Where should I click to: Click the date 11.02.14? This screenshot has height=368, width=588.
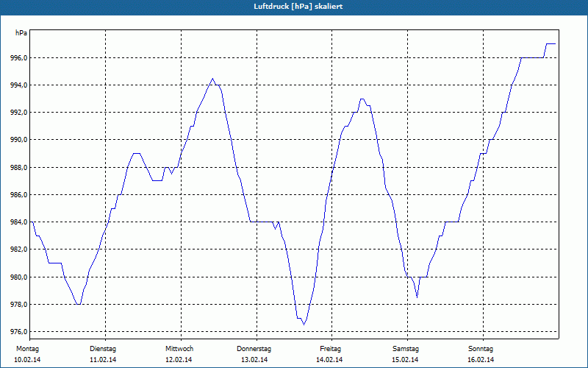click(x=103, y=360)
